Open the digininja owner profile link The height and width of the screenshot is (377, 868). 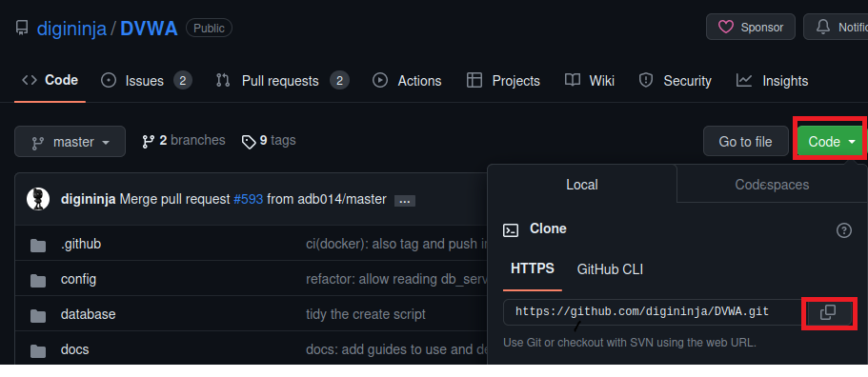tap(71, 28)
